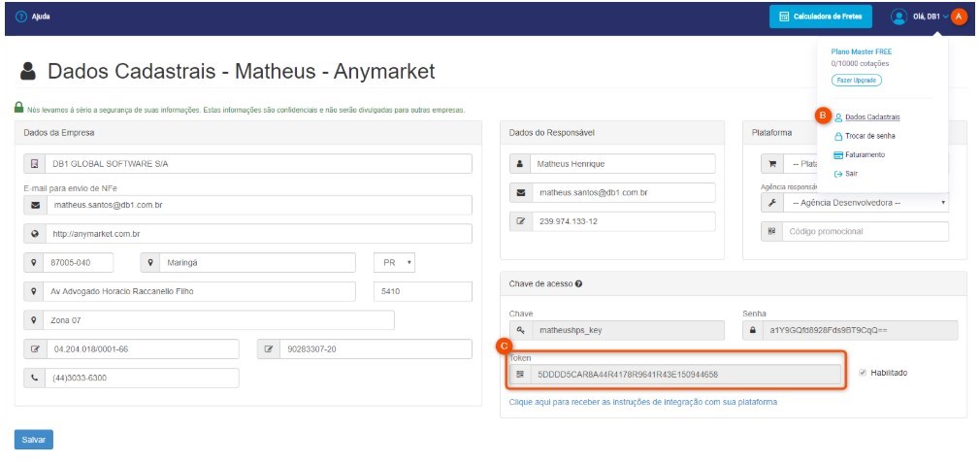Viewport: 980px width, 463px height.
Task: Click the user avatar icon in header
Action: coord(898,17)
